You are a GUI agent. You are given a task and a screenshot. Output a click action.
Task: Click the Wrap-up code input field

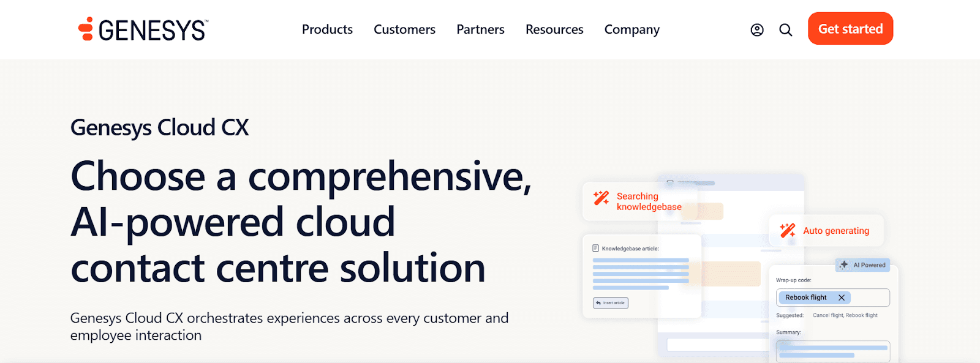833,298
